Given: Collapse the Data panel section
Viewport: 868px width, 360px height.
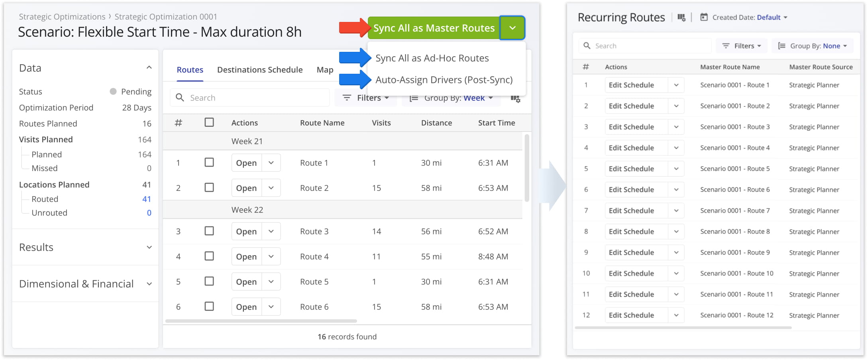Looking at the screenshot, I should [x=149, y=68].
